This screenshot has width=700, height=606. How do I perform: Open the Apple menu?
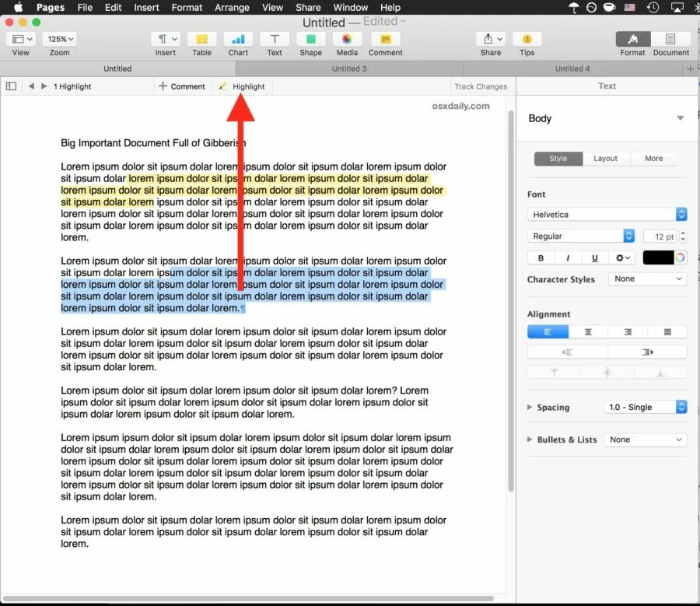[x=18, y=7]
